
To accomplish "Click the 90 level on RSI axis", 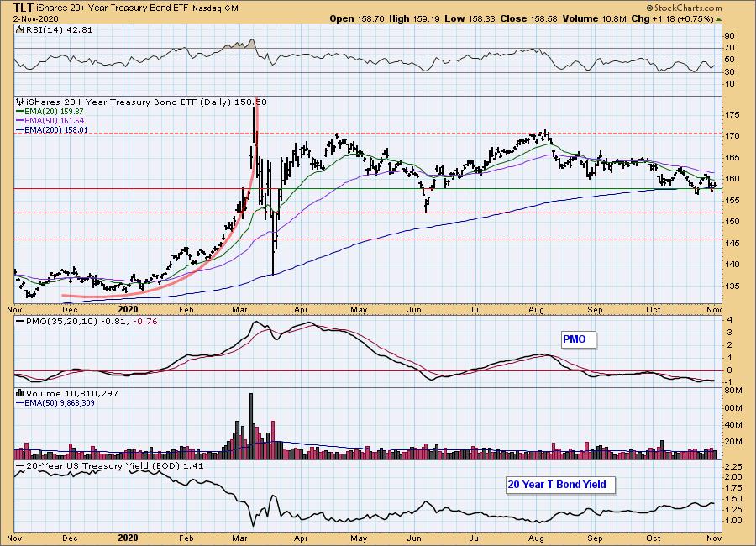I will (x=729, y=36).
